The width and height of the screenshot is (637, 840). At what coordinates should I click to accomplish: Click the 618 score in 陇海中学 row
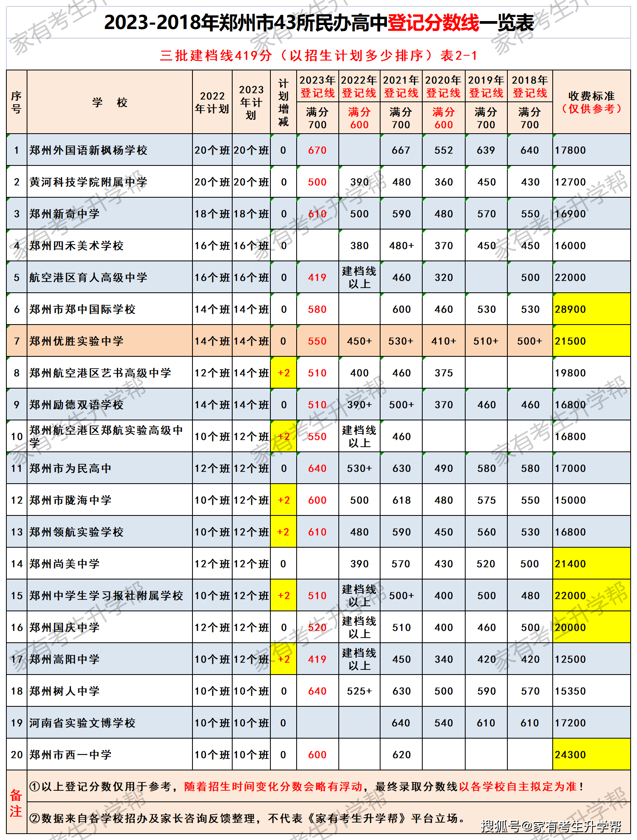[401, 500]
